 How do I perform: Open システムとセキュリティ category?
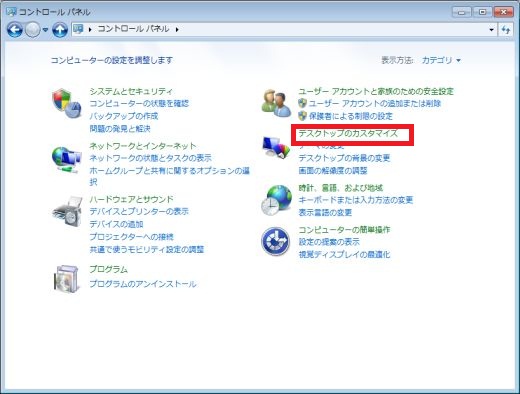(x=131, y=91)
